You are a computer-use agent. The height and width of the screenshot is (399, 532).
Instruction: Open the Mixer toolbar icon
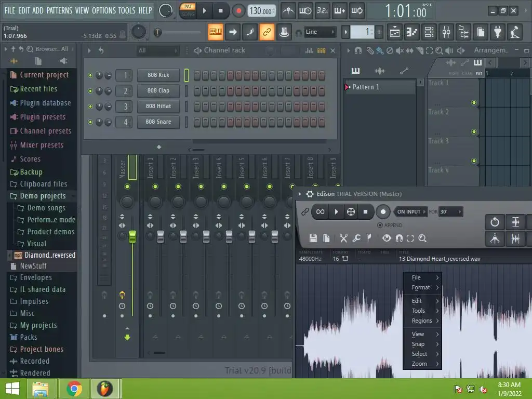click(x=446, y=32)
